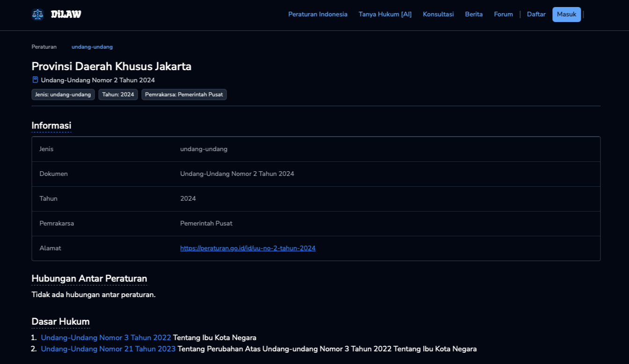629x364 pixels.
Task: Click the blue document icon beside Undang-Undang Nomor 2
Action: [35, 80]
